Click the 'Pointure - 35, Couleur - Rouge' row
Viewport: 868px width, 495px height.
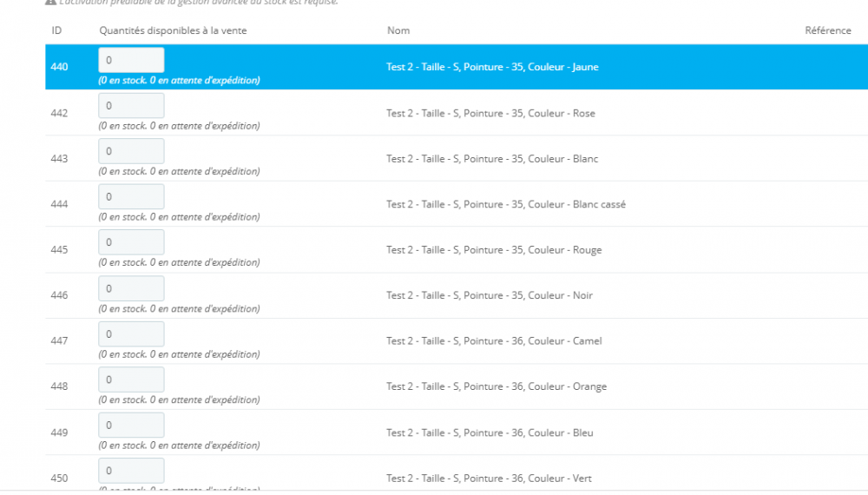point(494,250)
